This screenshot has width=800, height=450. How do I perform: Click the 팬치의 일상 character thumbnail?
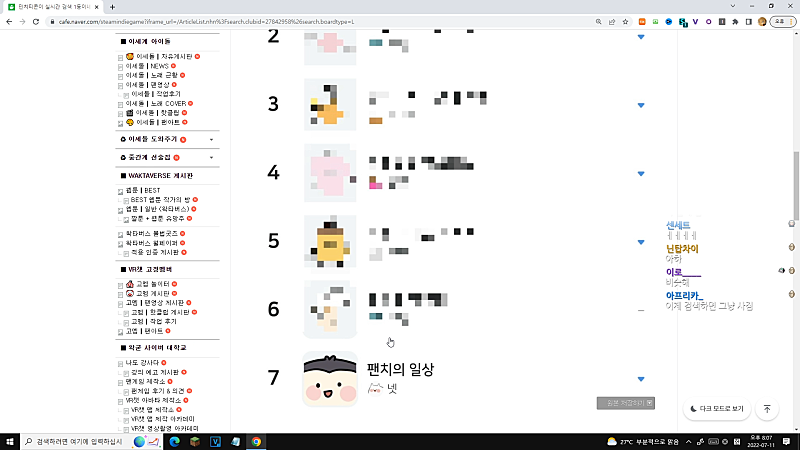[330, 379]
